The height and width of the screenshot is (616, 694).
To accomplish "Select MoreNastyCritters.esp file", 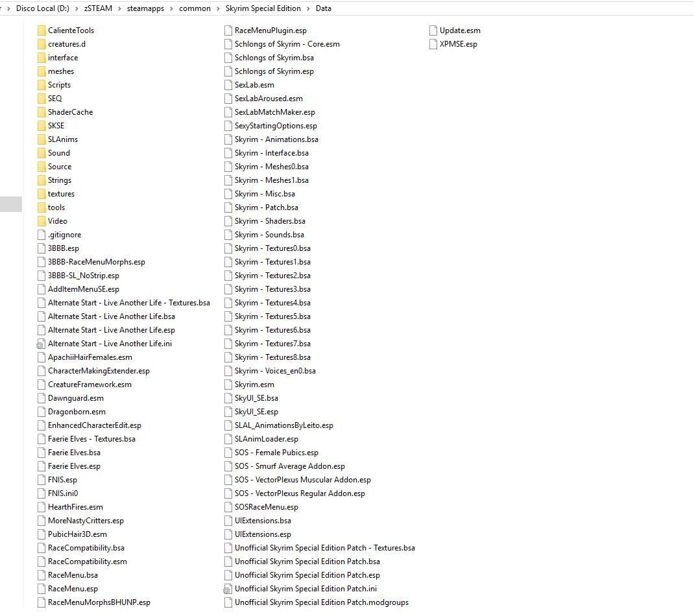I will click(86, 521).
